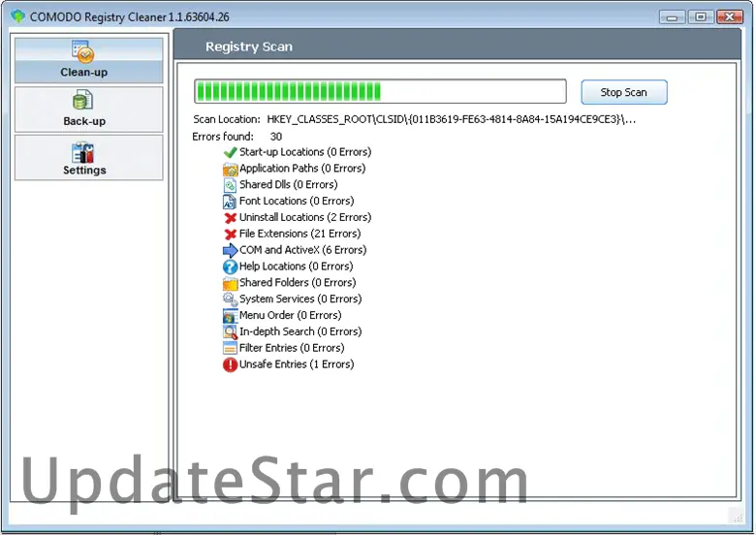This screenshot has width=756, height=535.
Task: Select 'Application Paths (0 Errors)' text
Action: [302, 169]
